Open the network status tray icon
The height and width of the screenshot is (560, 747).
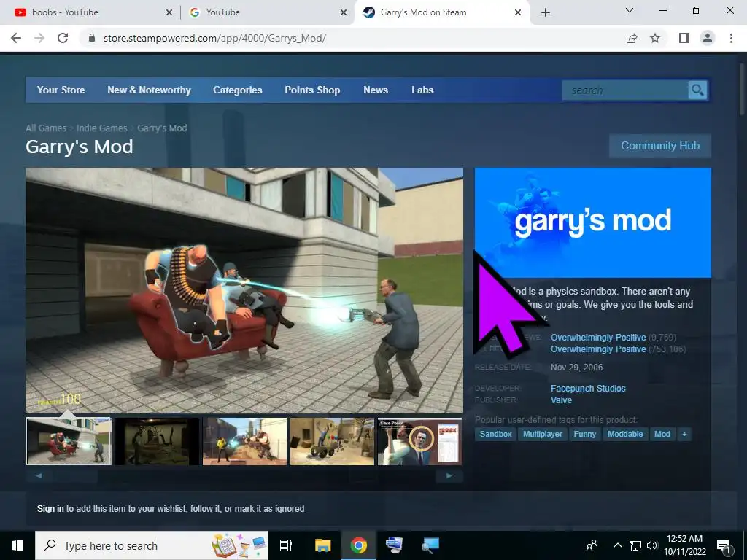[x=635, y=545]
